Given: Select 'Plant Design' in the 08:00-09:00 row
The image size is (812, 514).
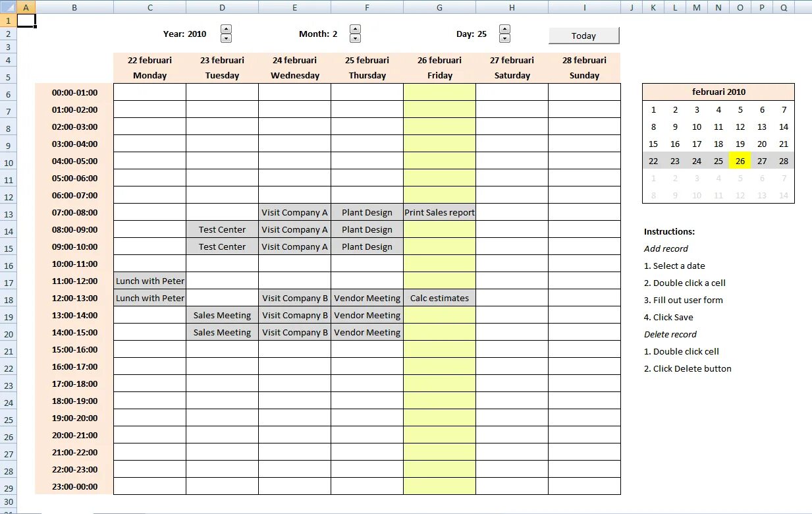Looking at the screenshot, I should click(x=367, y=229).
